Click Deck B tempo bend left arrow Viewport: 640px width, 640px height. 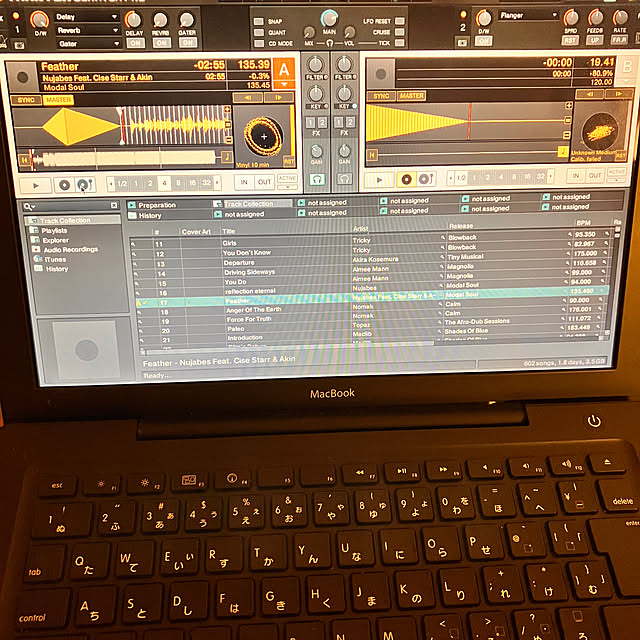pyautogui.click(x=589, y=94)
